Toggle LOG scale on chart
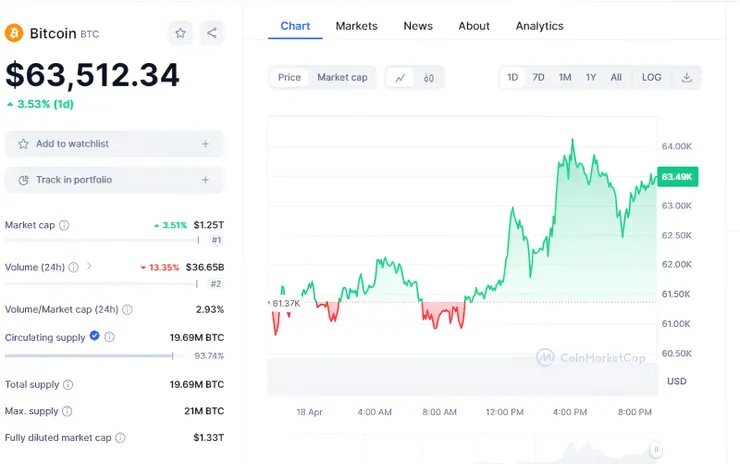This screenshot has width=740, height=464. point(651,77)
